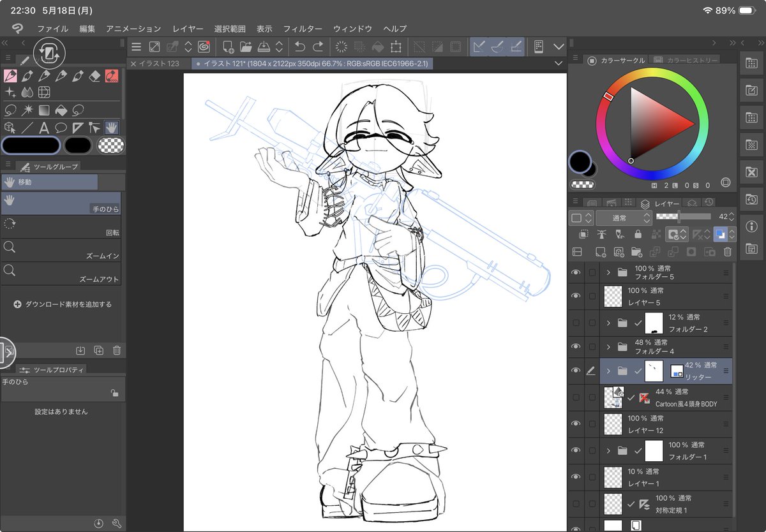Screen dimensions: 766x532
Task: Click the redo arrow in command bar
Action: tap(317, 47)
